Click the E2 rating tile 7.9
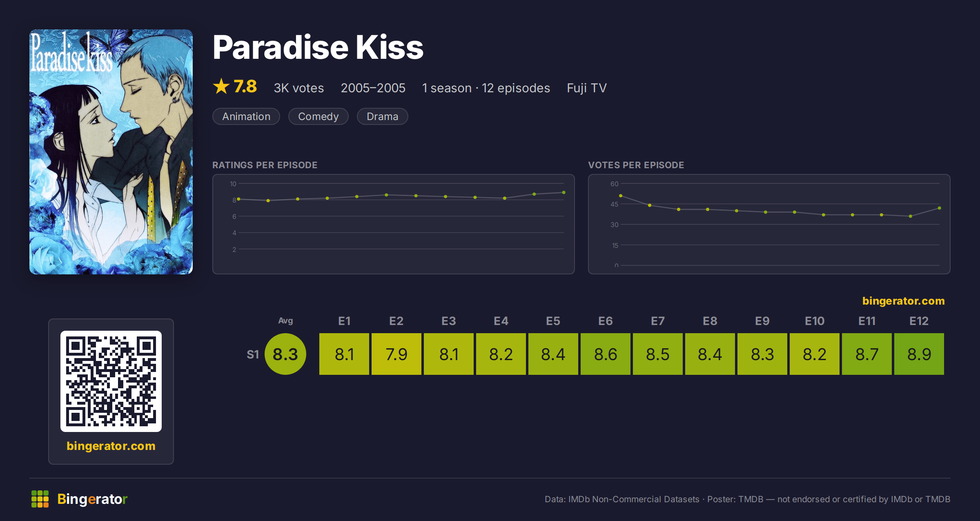 pyautogui.click(x=396, y=354)
